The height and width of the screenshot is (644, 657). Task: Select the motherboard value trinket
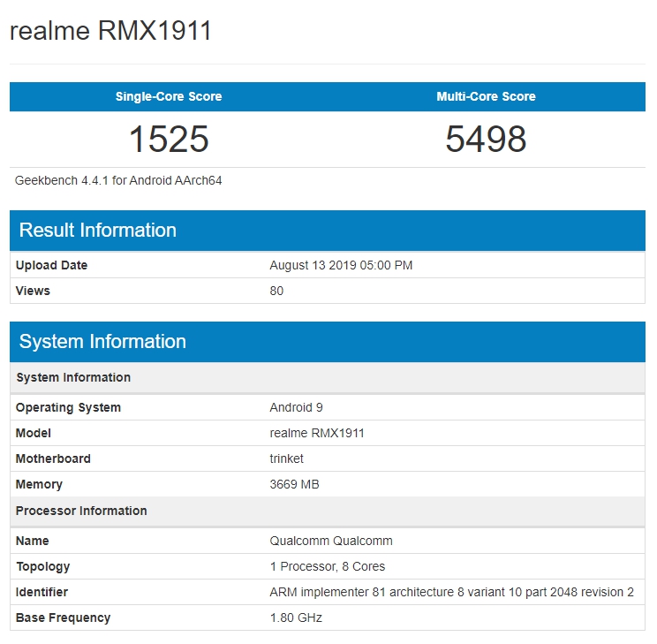pos(286,458)
